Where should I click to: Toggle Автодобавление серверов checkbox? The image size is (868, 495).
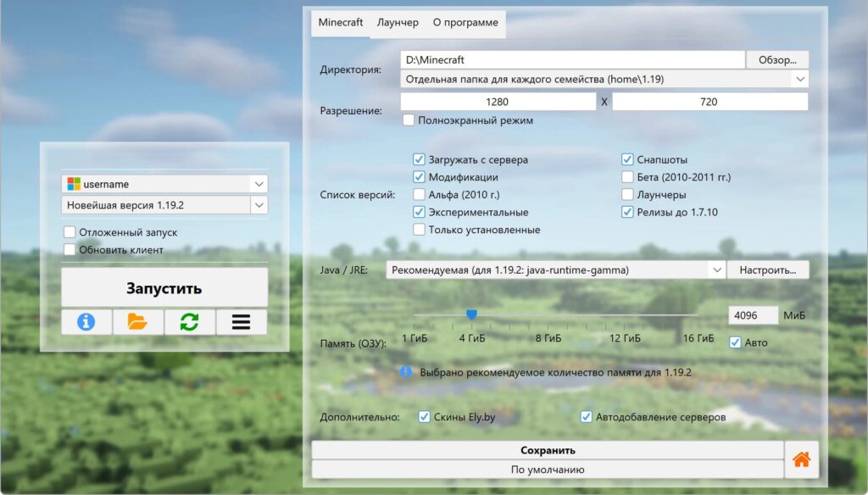click(587, 417)
